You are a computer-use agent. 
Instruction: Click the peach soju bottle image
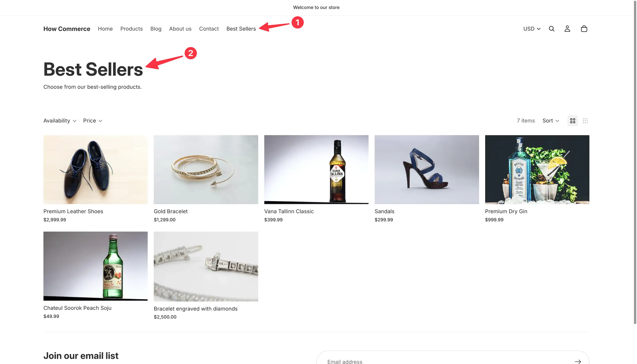point(96,266)
